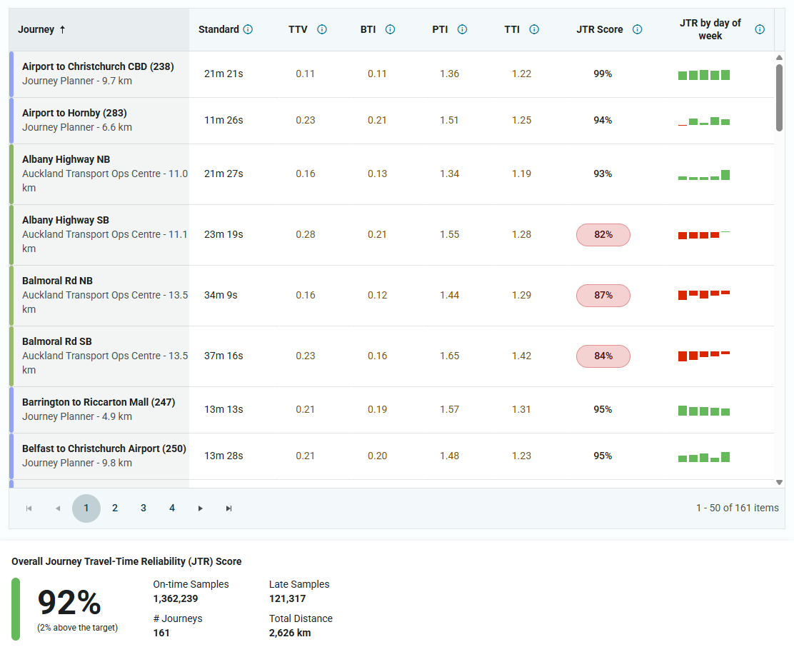Go to page 2
The image size is (794, 672).
(x=115, y=508)
